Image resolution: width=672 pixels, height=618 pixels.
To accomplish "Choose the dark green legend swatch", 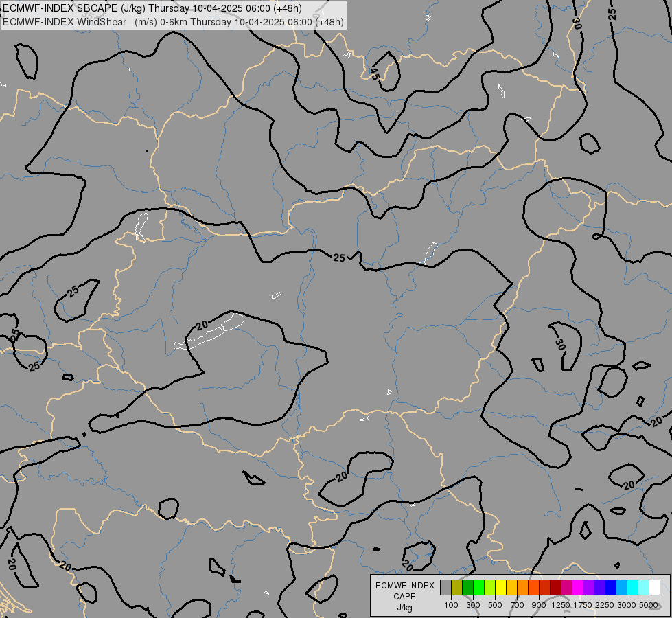I will click(468, 587).
